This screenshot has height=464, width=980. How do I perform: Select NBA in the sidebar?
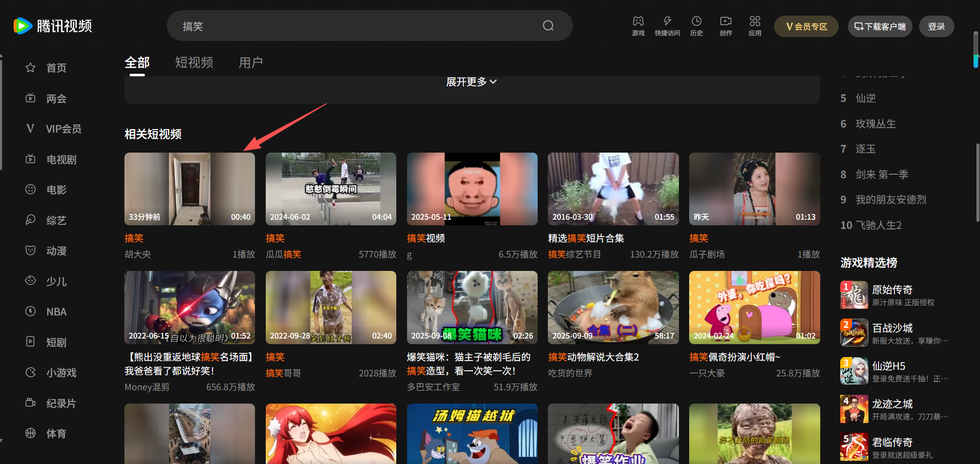pos(56,312)
